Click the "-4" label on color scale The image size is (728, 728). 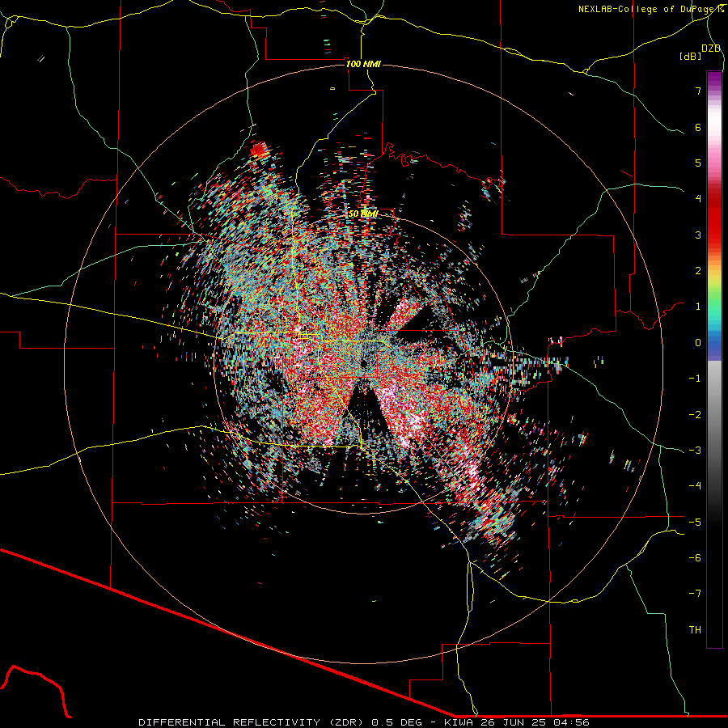click(x=695, y=486)
